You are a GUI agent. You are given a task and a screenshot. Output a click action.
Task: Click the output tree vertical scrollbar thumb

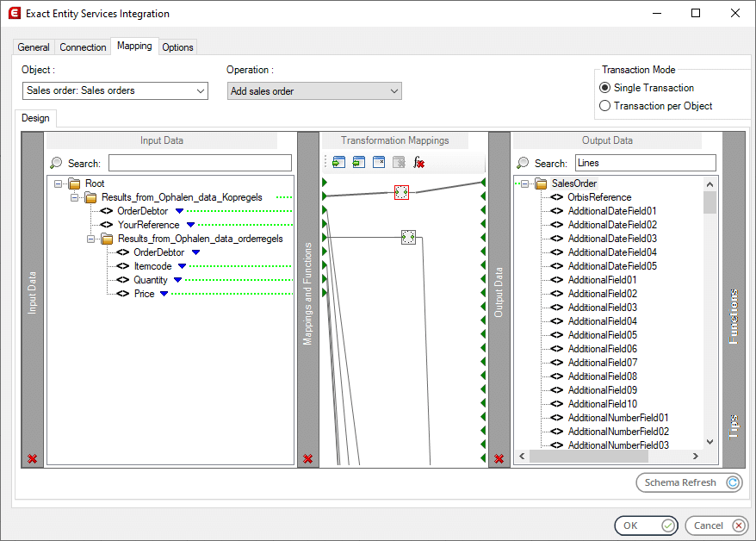[x=710, y=202]
